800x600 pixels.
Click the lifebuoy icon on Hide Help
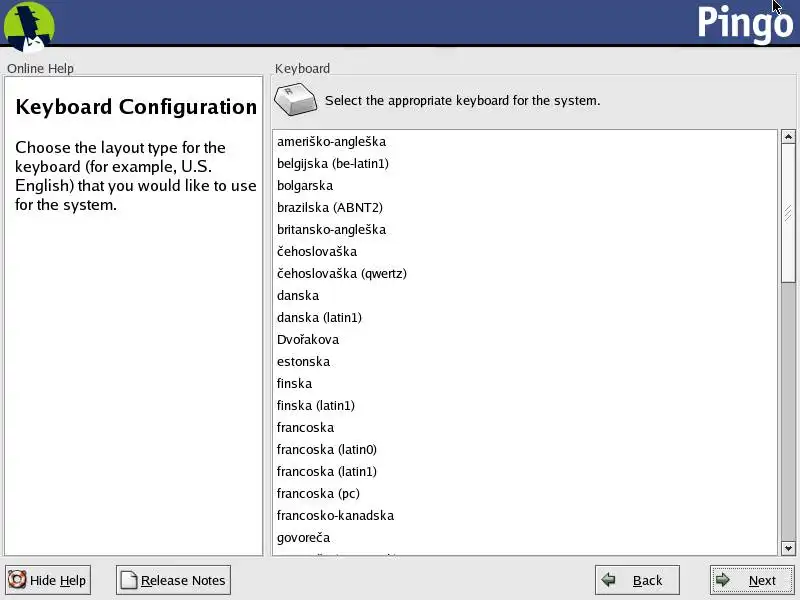[17, 580]
